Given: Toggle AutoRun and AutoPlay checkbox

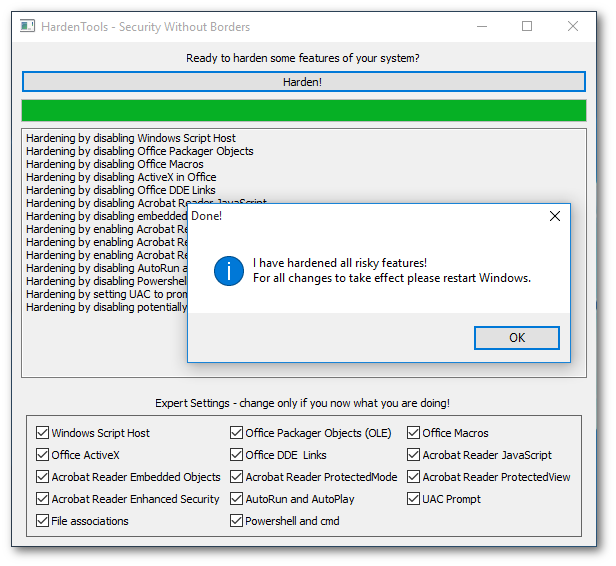Looking at the screenshot, I should coord(236,498).
